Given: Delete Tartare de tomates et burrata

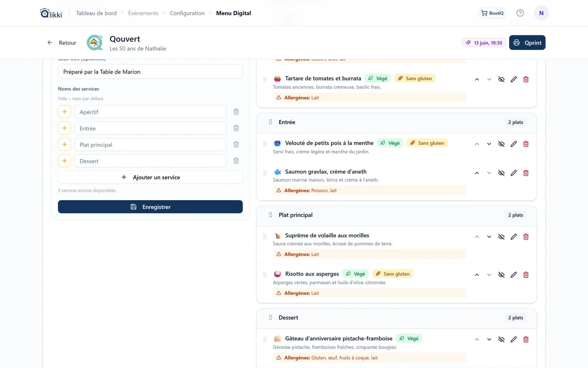Looking at the screenshot, I should (526, 79).
